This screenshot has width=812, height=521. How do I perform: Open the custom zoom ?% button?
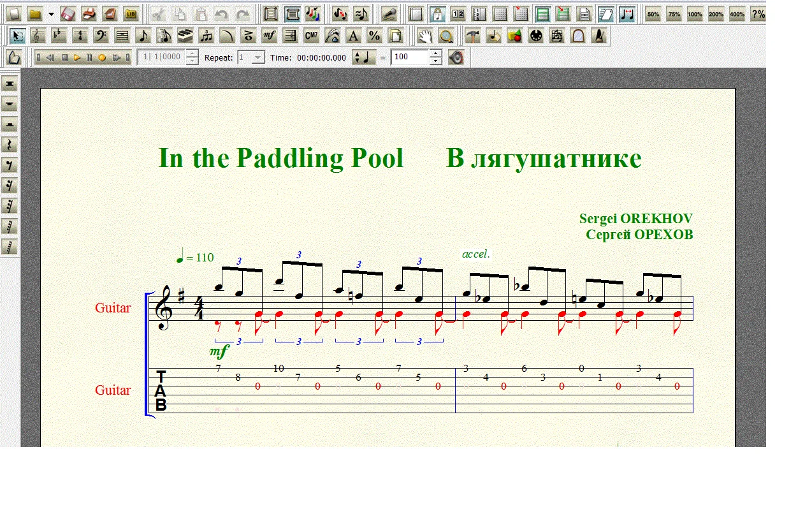[x=758, y=13]
